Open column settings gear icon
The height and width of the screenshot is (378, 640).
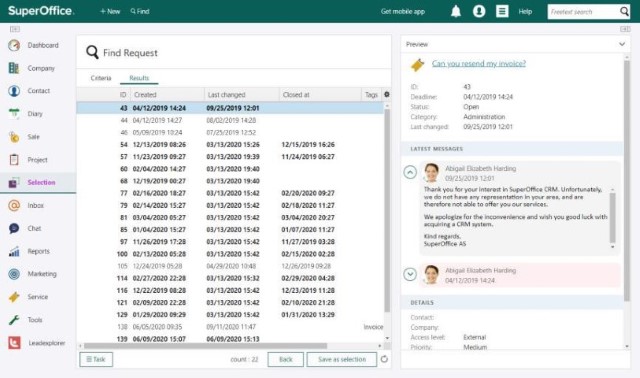387,94
